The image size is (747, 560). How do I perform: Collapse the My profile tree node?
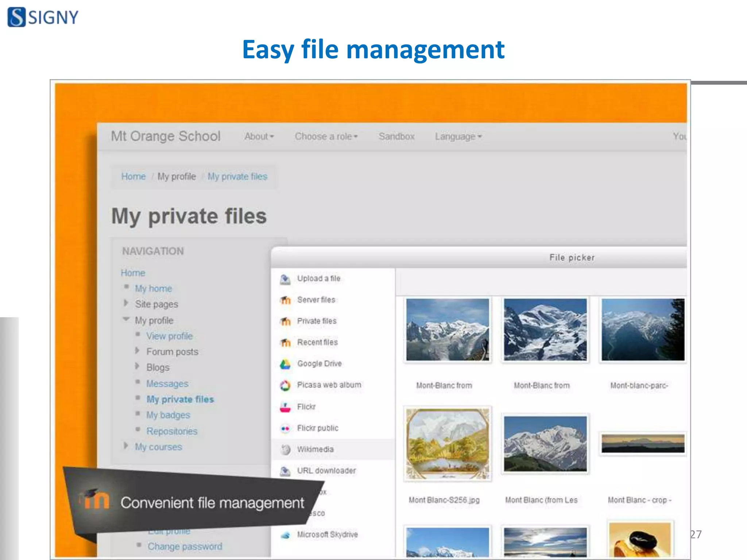click(x=126, y=319)
